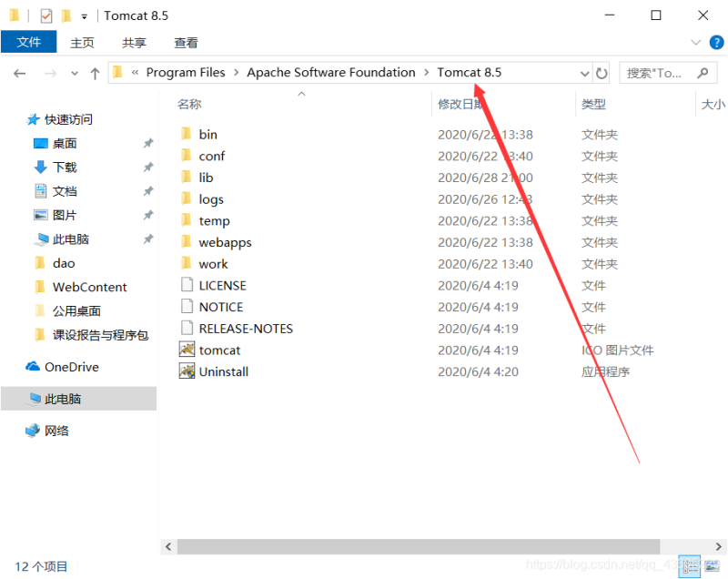The width and height of the screenshot is (728, 579).
Task: Open the recent locations dropdown
Action: [75, 74]
